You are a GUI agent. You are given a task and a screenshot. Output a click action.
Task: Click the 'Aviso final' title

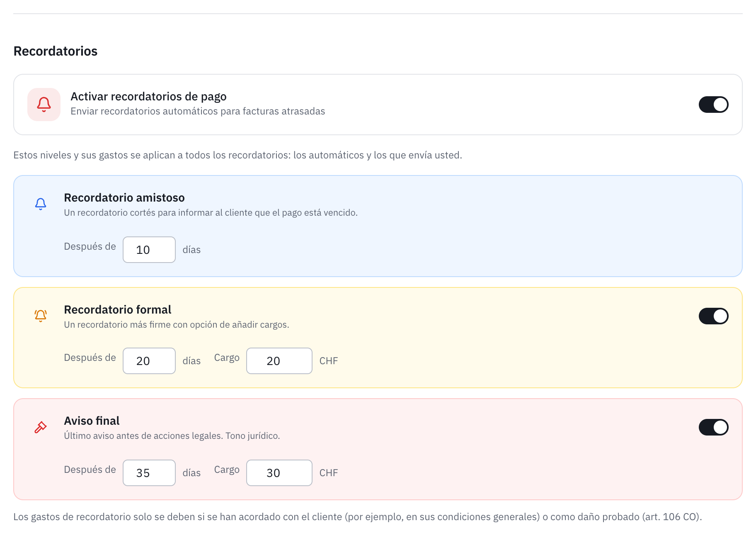click(x=92, y=421)
